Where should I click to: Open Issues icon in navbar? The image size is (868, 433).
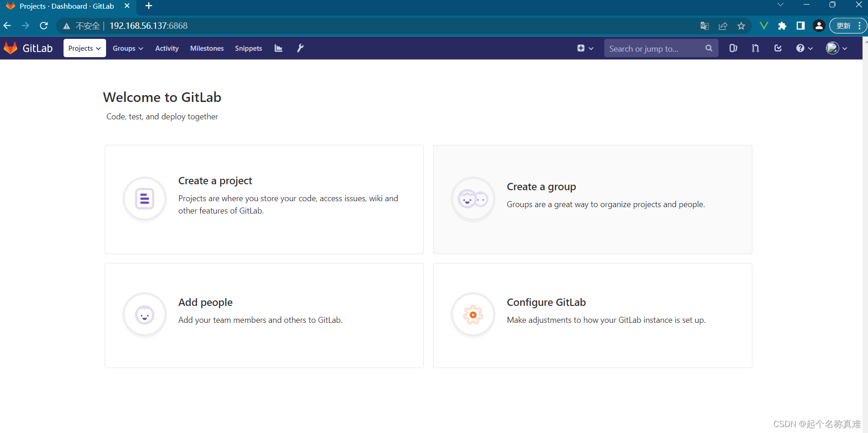pyautogui.click(x=733, y=48)
